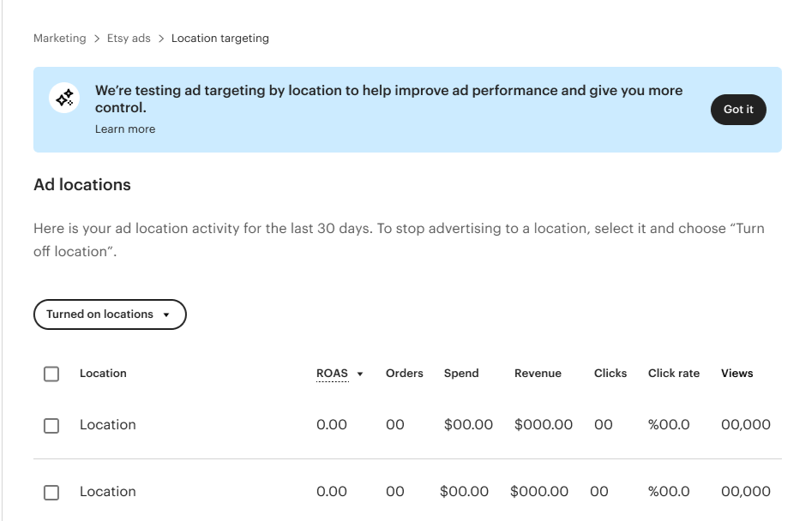Navigate to Etsy ads breadcrumb link
The height and width of the screenshot is (521, 812).
(x=129, y=39)
